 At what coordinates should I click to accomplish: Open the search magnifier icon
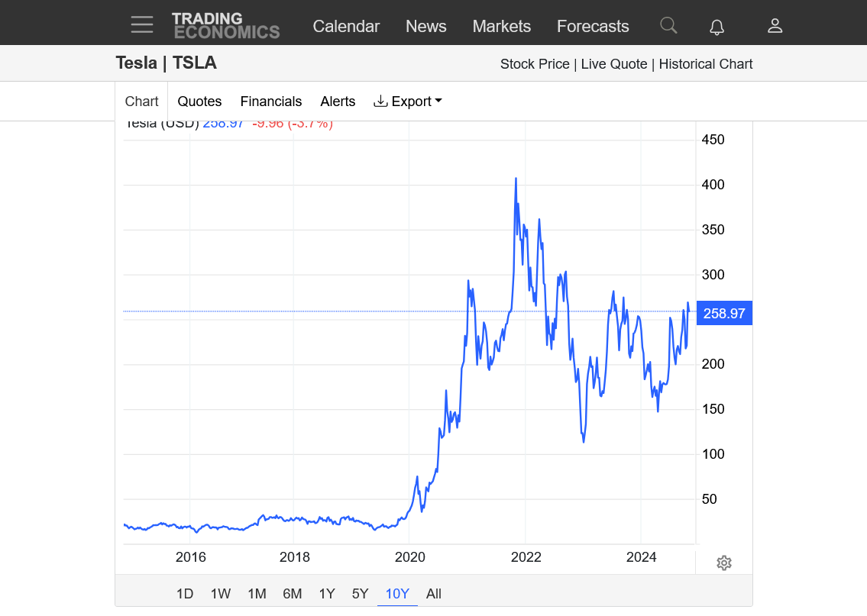coord(668,25)
